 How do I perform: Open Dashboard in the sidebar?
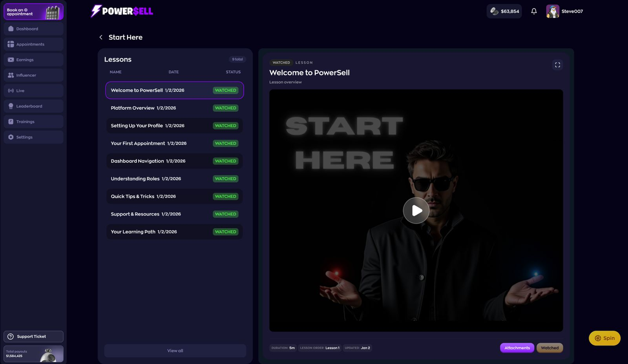point(33,29)
